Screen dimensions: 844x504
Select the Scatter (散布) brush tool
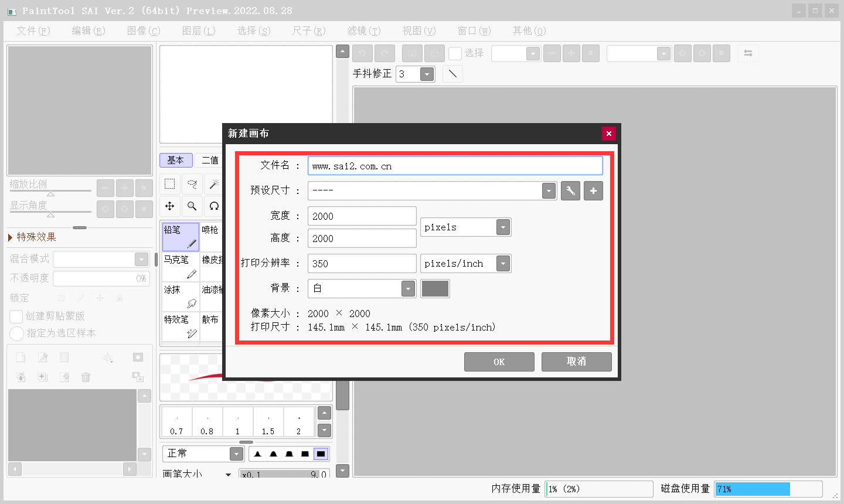click(x=212, y=326)
